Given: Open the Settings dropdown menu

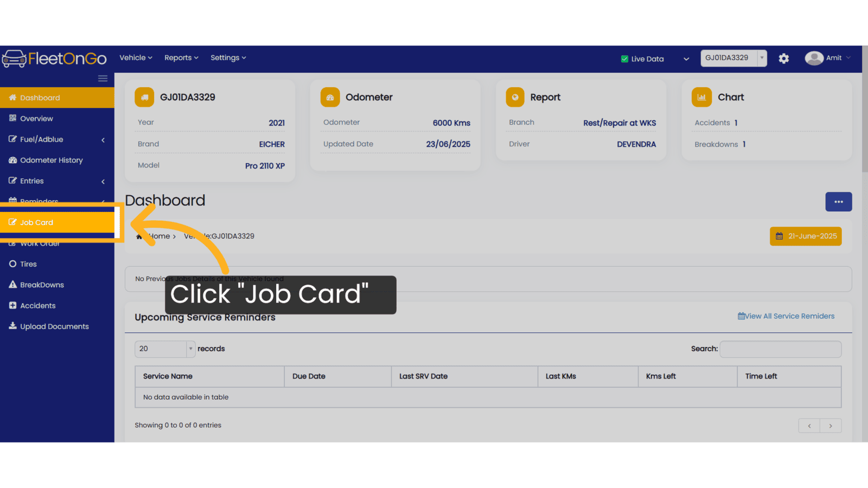Looking at the screenshot, I should (228, 57).
